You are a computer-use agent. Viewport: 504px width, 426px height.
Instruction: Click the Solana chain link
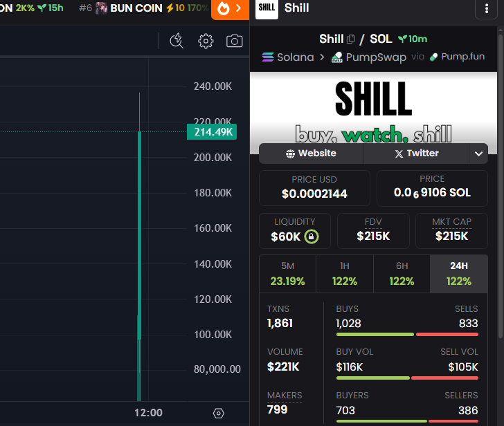point(288,57)
